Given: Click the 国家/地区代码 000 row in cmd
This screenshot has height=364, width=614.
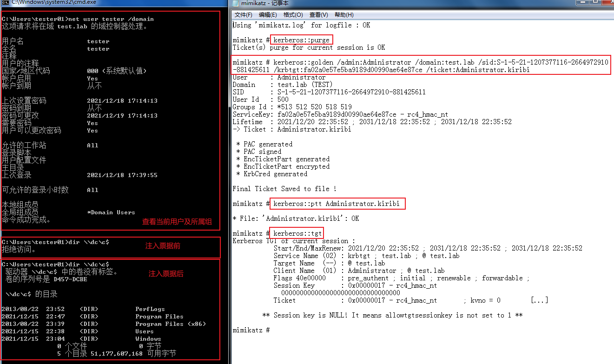Looking at the screenshot, I should [x=74, y=71].
